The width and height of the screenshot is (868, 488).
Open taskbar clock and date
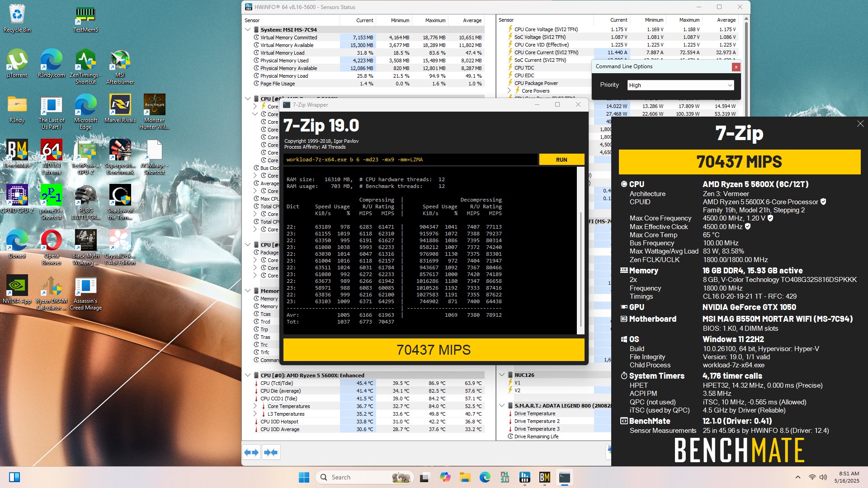847,477
